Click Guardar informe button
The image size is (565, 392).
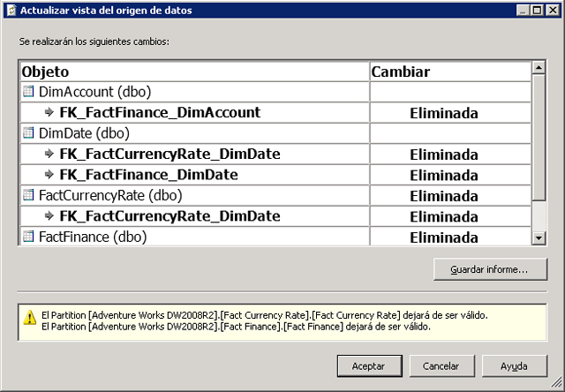(491, 269)
